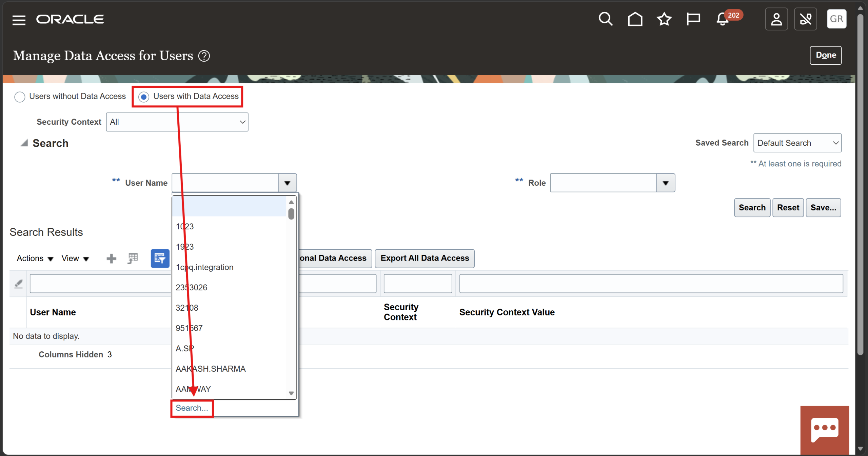Click the Oracle logo
The width and height of the screenshot is (868, 456).
70,19
